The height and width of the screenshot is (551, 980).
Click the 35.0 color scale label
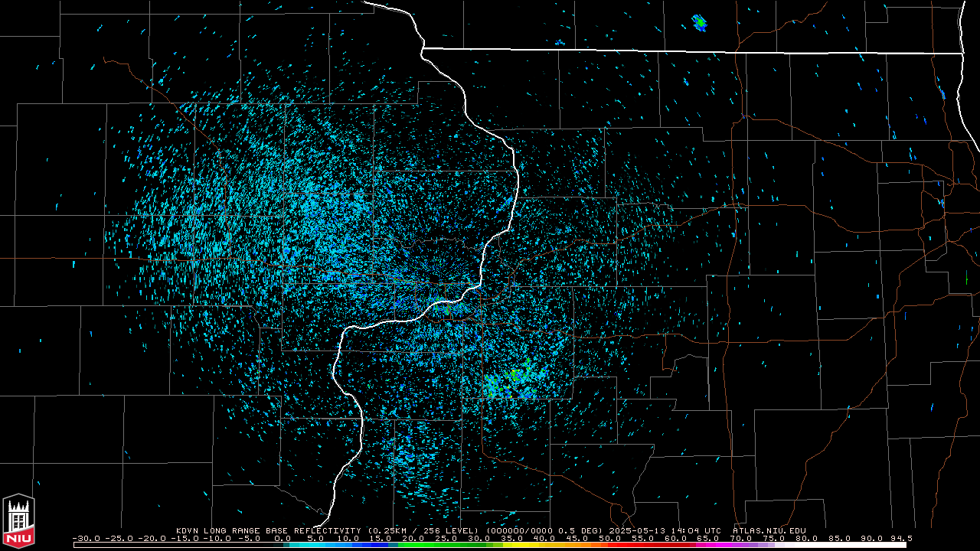511,538
